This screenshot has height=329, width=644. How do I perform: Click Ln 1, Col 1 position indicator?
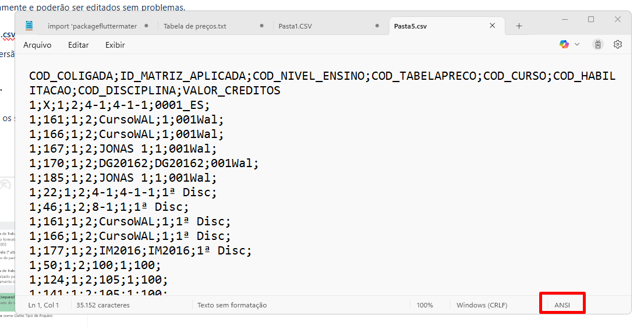click(x=44, y=305)
